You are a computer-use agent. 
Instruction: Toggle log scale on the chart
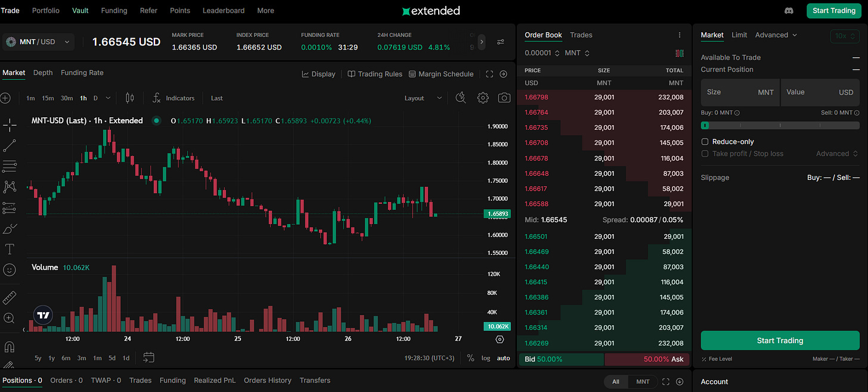[x=486, y=358]
